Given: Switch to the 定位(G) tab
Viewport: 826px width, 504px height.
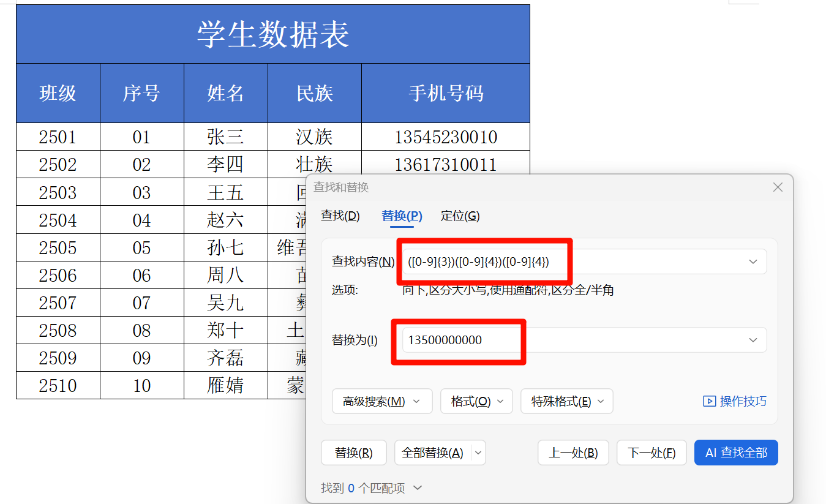Looking at the screenshot, I should pyautogui.click(x=460, y=216).
